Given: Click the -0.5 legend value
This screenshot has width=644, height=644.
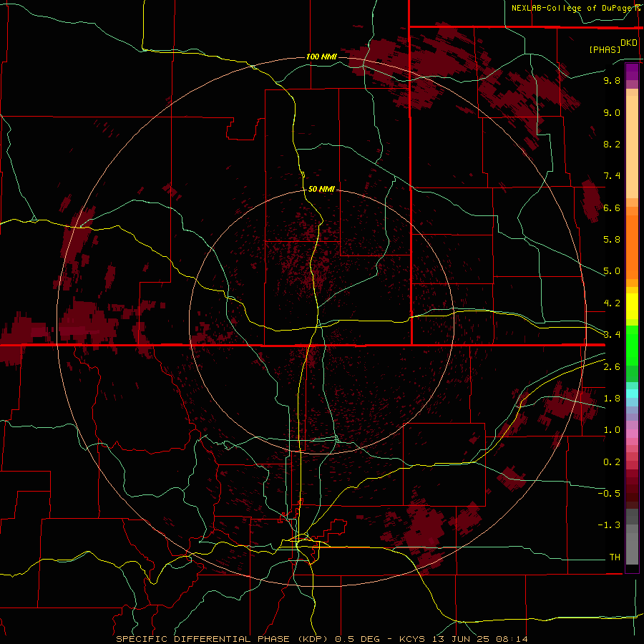Looking at the screenshot, I should 609,494.
